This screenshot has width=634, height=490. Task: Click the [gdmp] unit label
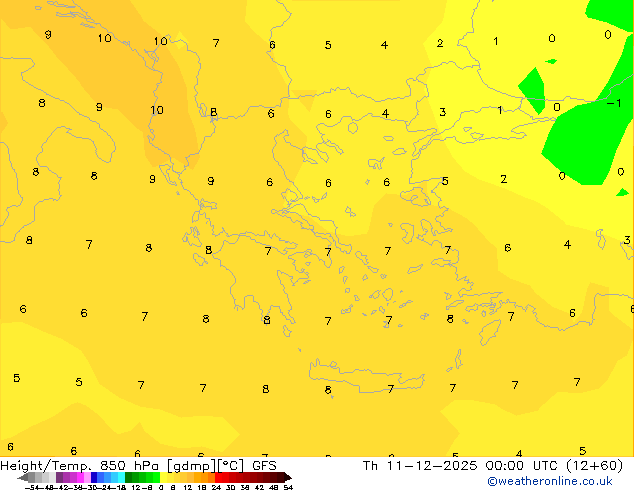(x=192, y=466)
